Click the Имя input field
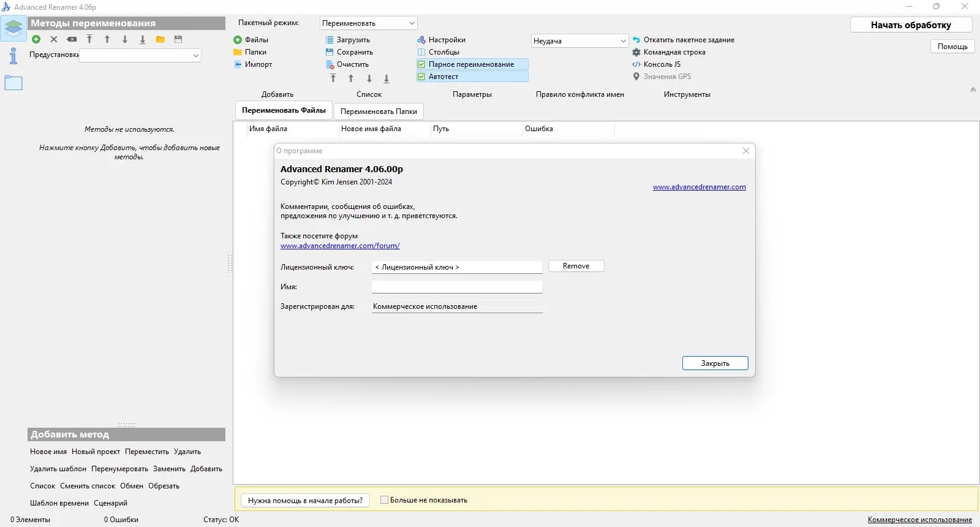Screen dimensions: 980x527 (457, 287)
